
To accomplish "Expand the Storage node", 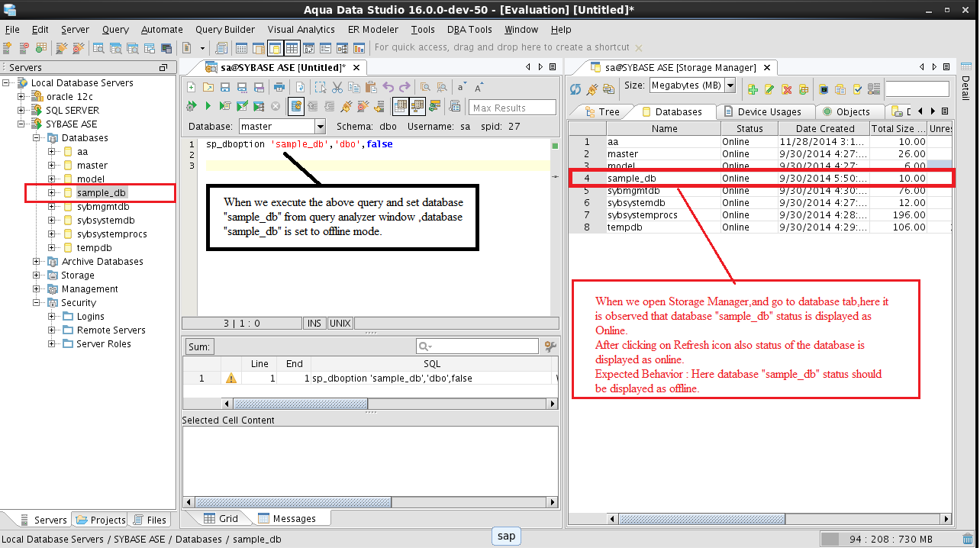I will [36, 275].
